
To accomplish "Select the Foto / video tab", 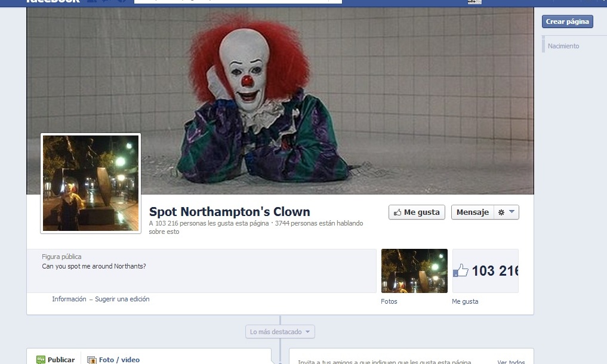I will click(113, 360).
